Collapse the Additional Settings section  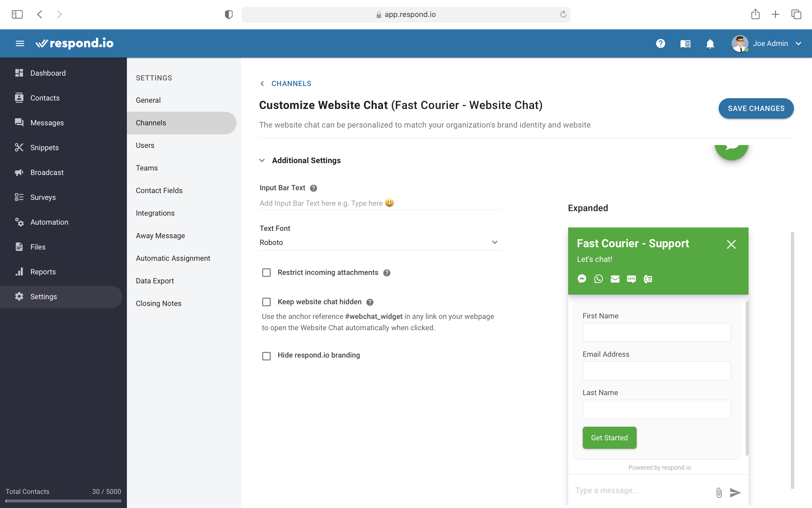coord(262,161)
